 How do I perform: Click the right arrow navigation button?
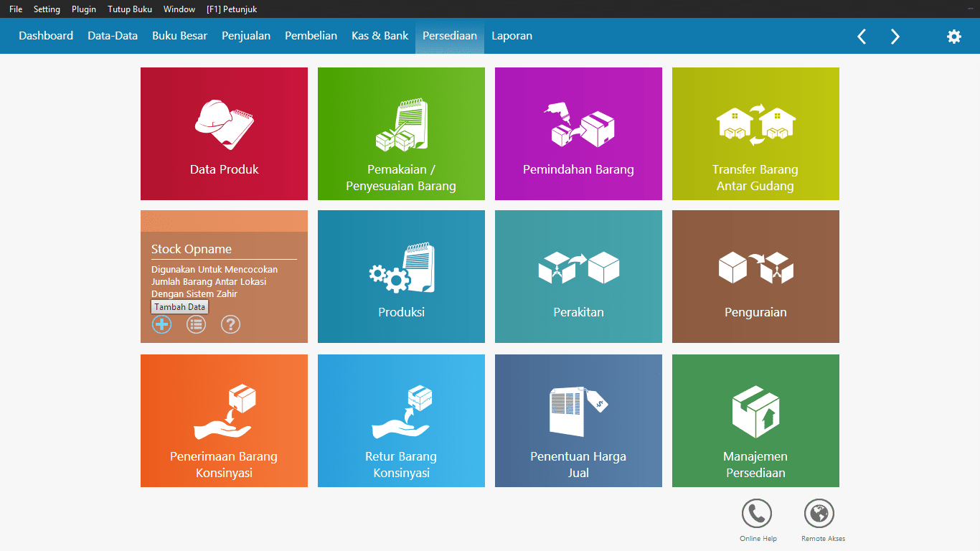pyautogui.click(x=895, y=37)
